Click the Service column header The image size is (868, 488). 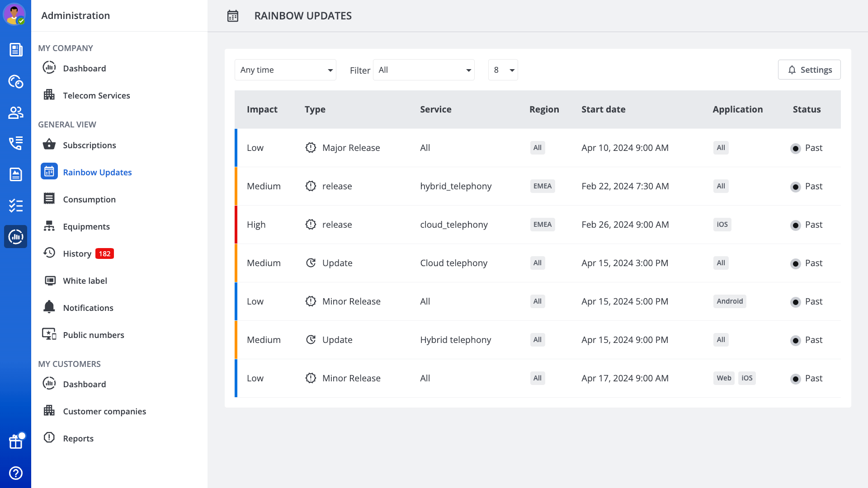(436, 109)
